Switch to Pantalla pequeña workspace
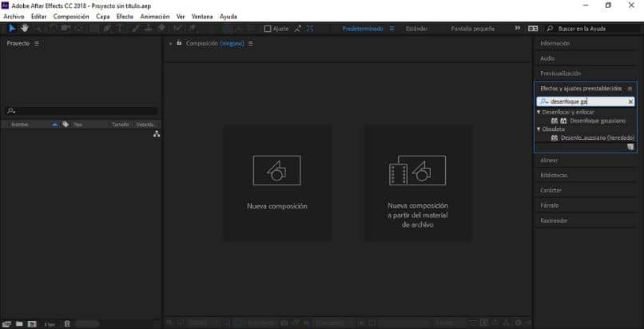Screen dimensions: 644x329 point(473,29)
